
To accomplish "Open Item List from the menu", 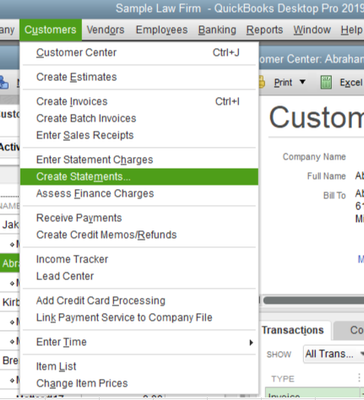I will tap(139, 366).
